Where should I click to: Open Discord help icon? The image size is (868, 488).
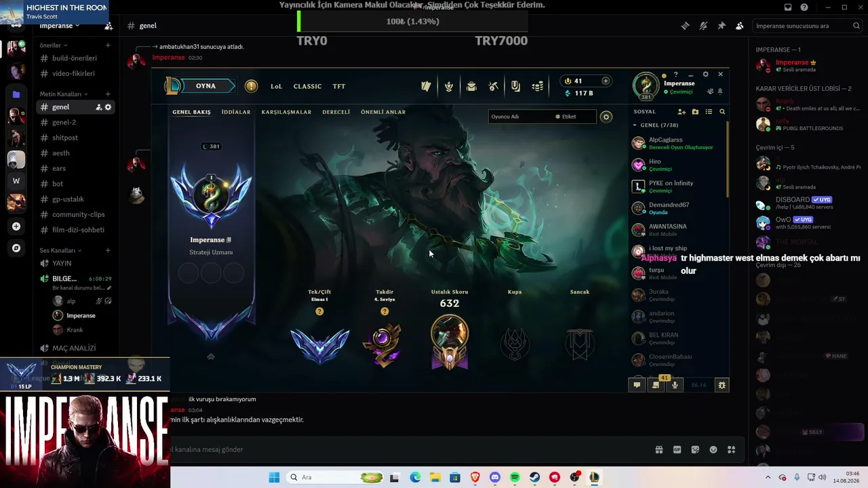(x=804, y=7)
